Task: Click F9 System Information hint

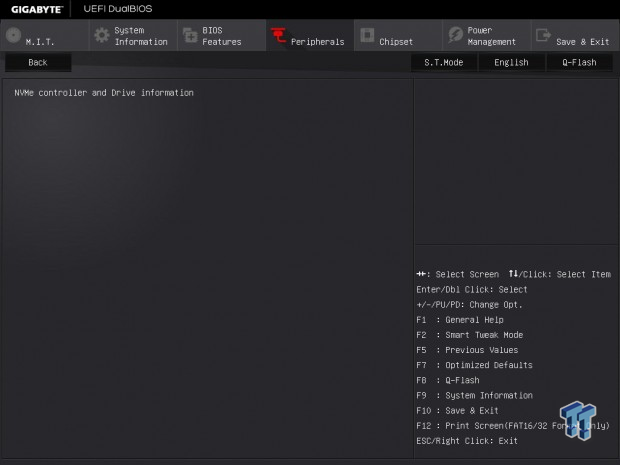Action: (474, 395)
